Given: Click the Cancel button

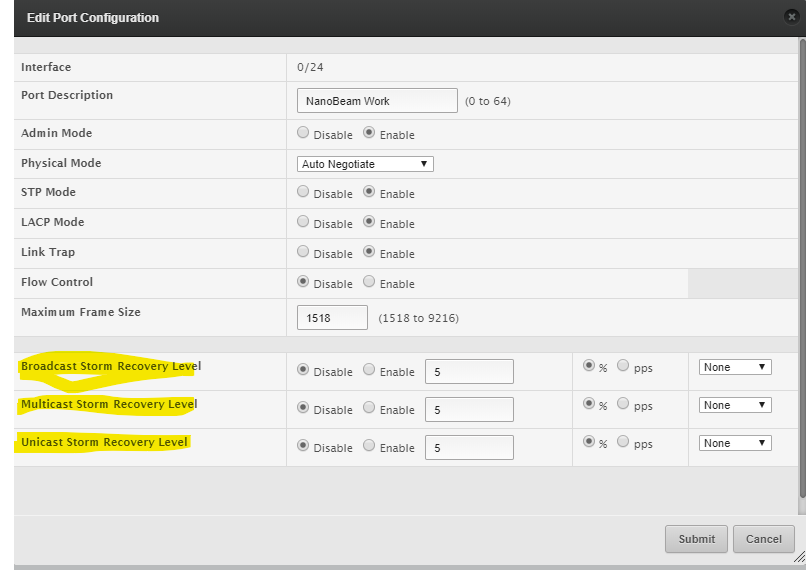Looking at the screenshot, I should [x=763, y=539].
